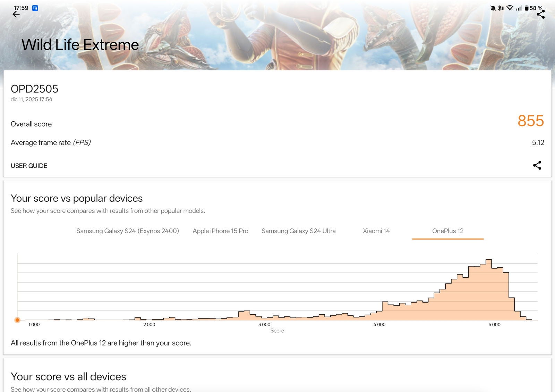Tap the back arrow in the header

pyautogui.click(x=16, y=14)
